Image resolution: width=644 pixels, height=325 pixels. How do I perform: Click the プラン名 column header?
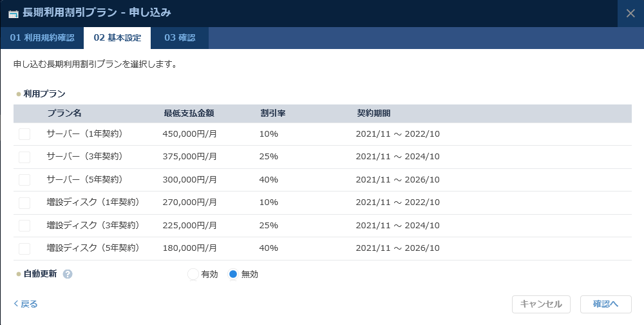point(64,113)
